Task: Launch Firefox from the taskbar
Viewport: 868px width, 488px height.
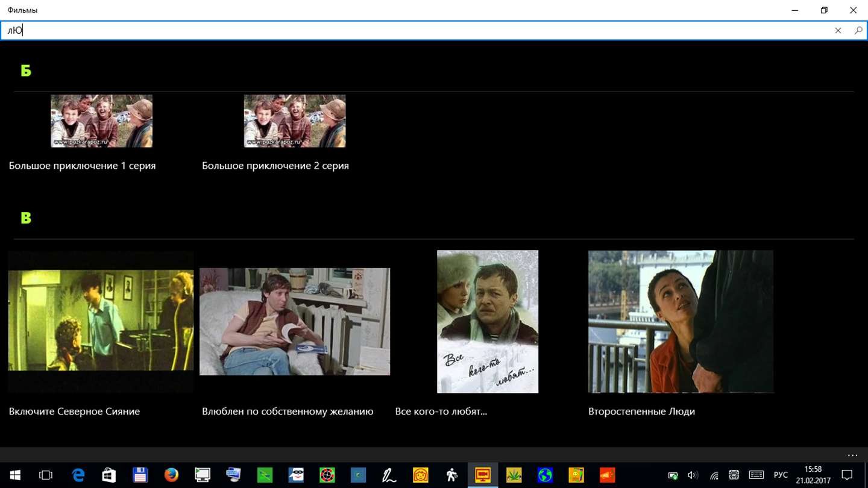Action: click(x=171, y=475)
